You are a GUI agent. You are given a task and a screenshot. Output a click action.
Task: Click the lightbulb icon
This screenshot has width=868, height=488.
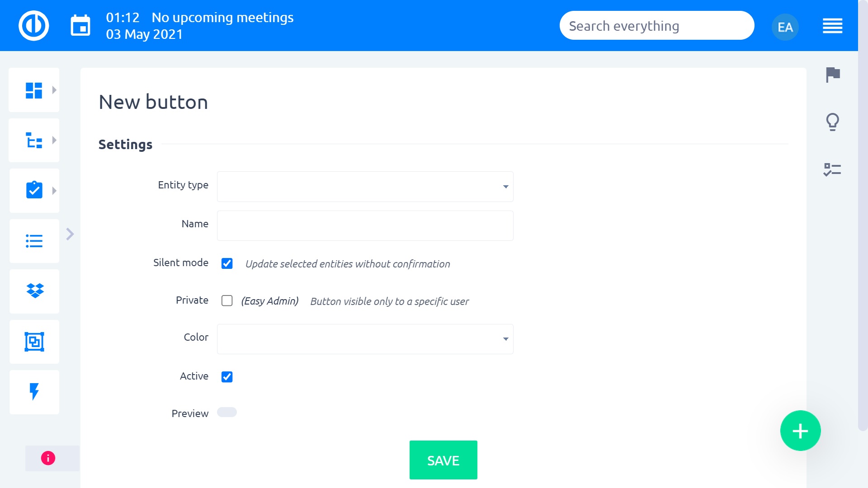click(x=833, y=122)
